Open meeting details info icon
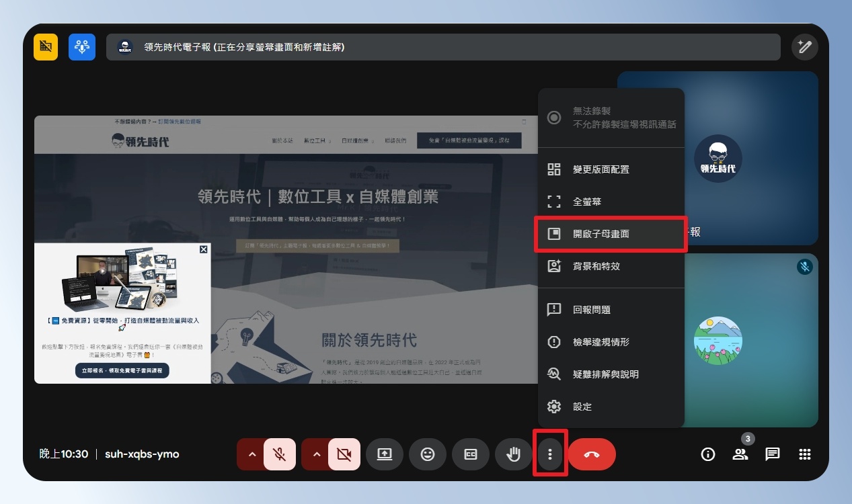The image size is (852, 504). point(707,454)
